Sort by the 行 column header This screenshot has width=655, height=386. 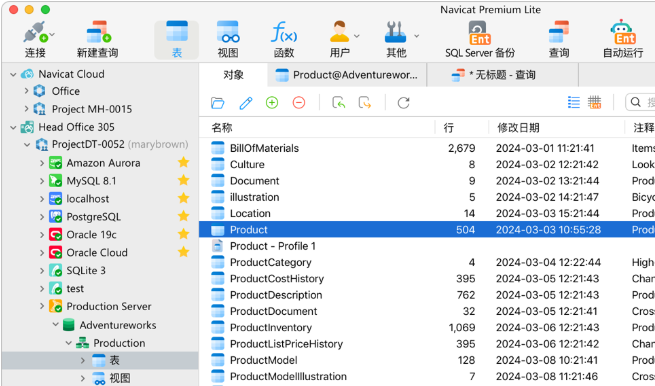tap(449, 127)
